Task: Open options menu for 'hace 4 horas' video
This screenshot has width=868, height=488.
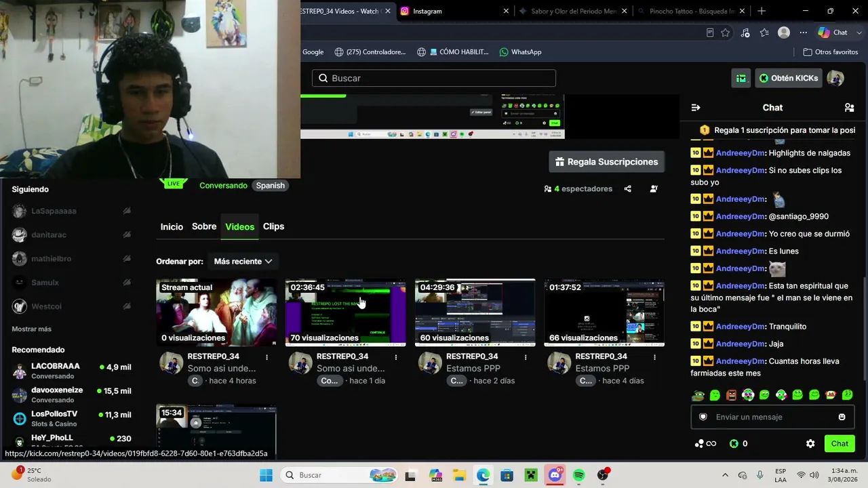Action: pyautogui.click(x=267, y=357)
